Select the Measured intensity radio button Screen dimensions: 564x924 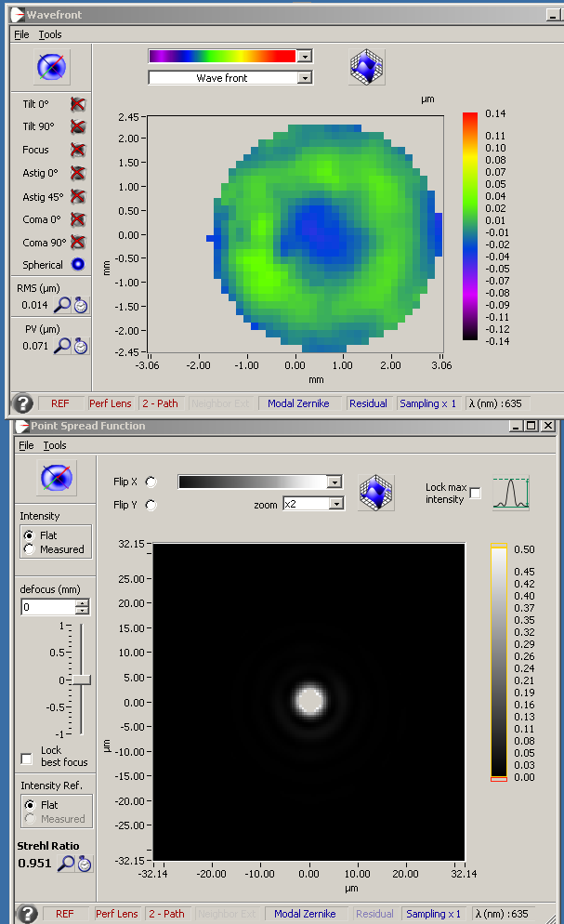tap(30, 549)
